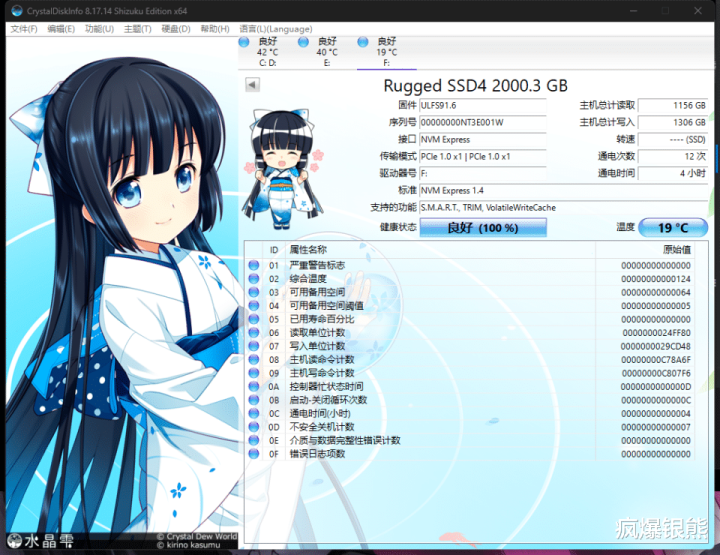Open the 主题(T) theme menu
Screen dimensions: 720x555
pos(137,29)
